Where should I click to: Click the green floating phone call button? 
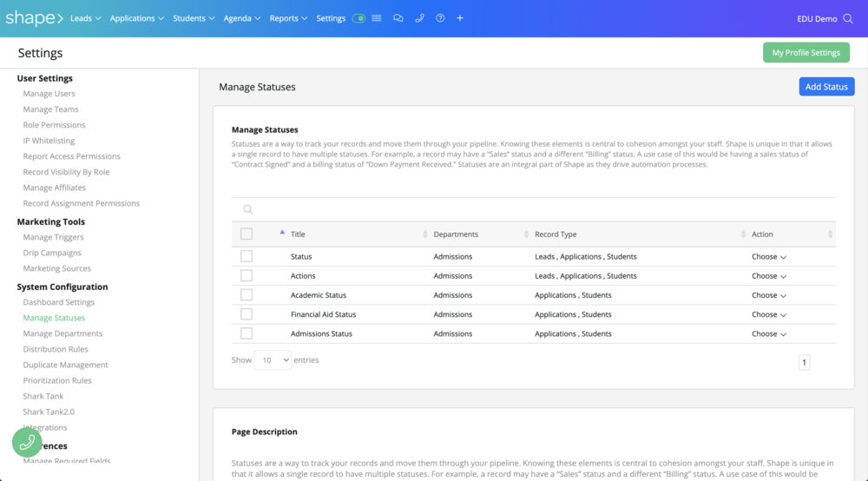click(27, 442)
